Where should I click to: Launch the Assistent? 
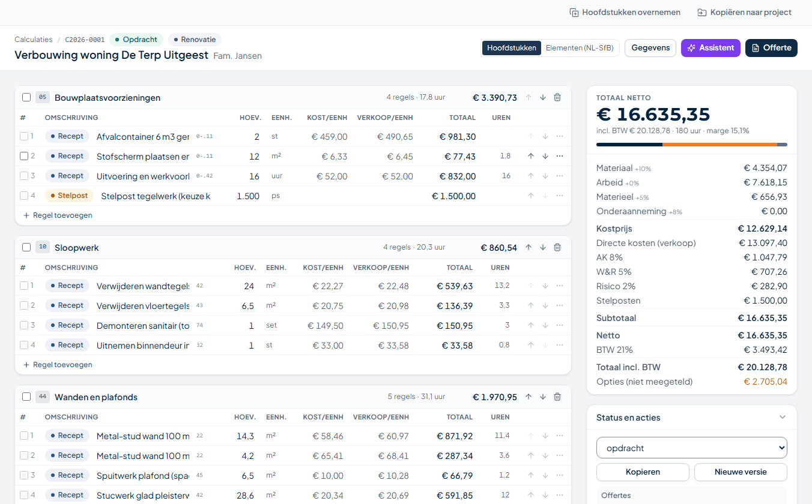tap(710, 48)
